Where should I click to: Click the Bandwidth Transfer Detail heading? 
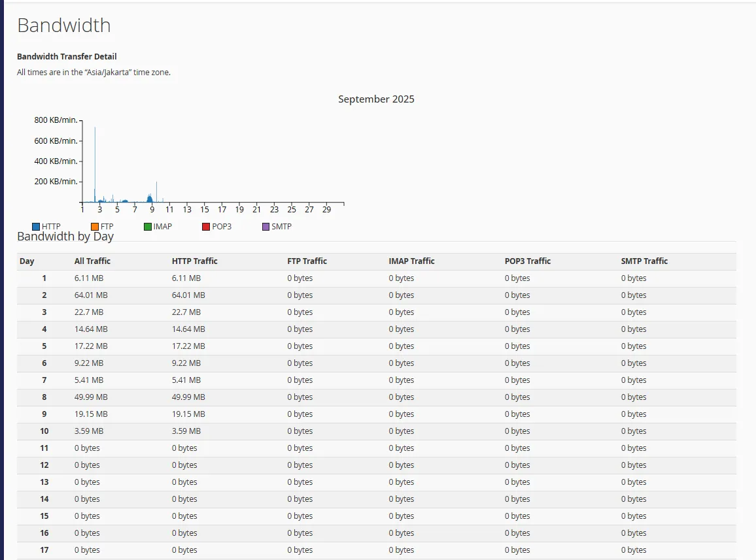67,57
